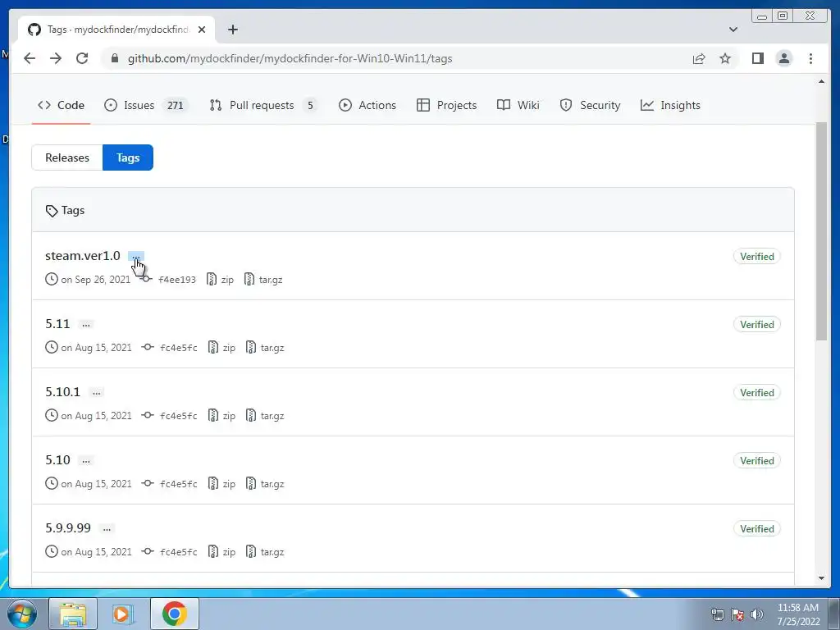Viewport: 840px width, 630px height.
Task: Select the Chrome taskbar button
Action: coord(175,614)
